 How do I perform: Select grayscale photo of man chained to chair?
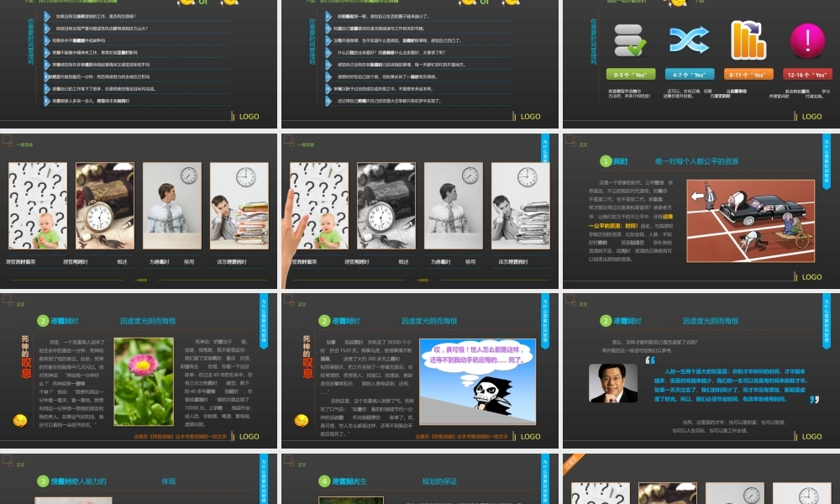(x=454, y=206)
